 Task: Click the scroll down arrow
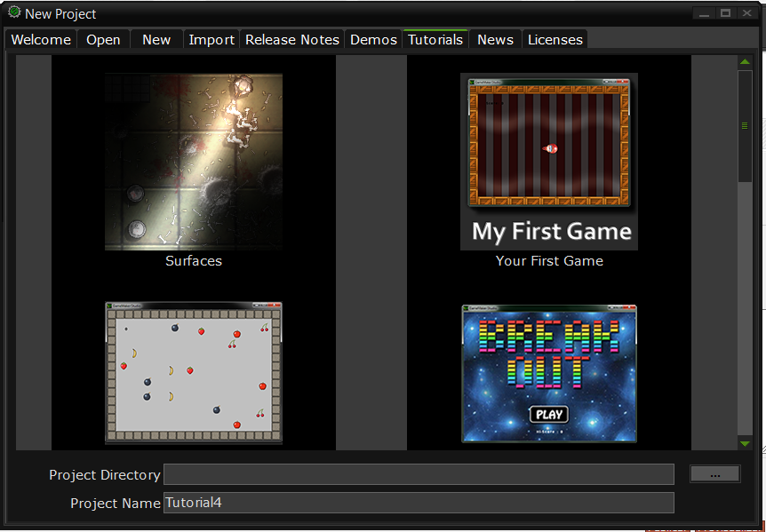745,444
